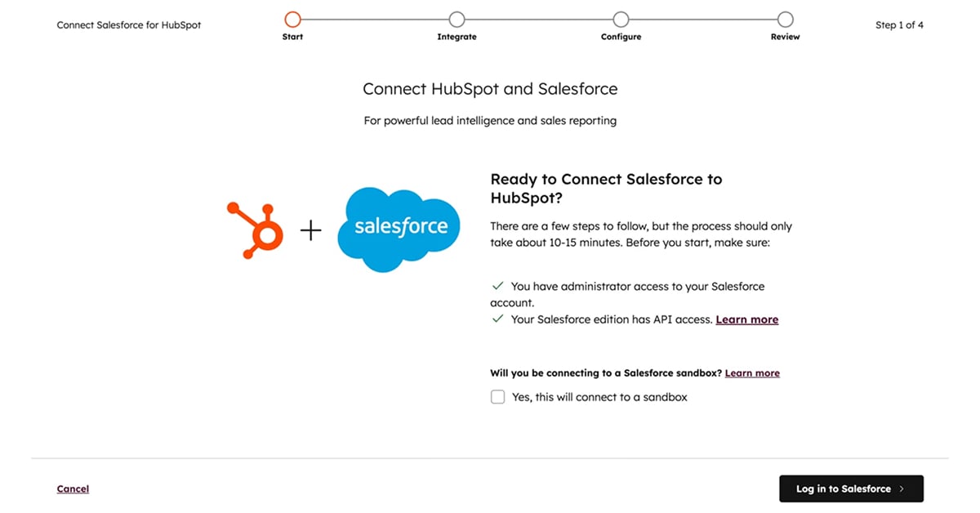Click the 'Yes, this will connect to a sandbox' label
This screenshot has height=513, width=980.
click(x=599, y=397)
